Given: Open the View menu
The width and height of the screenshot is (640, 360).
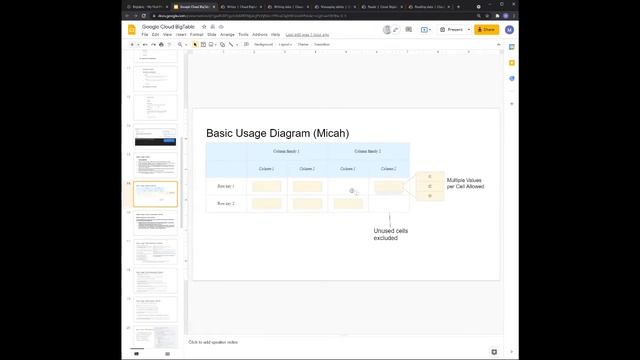Looking at the screenshot, I should pyautogui.click(x=167, y=35).
